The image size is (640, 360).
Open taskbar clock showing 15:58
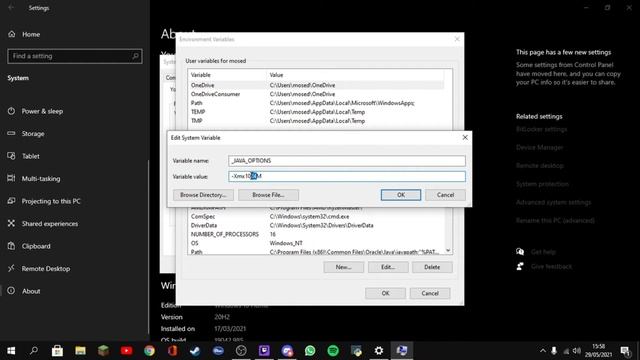(598, 351)
